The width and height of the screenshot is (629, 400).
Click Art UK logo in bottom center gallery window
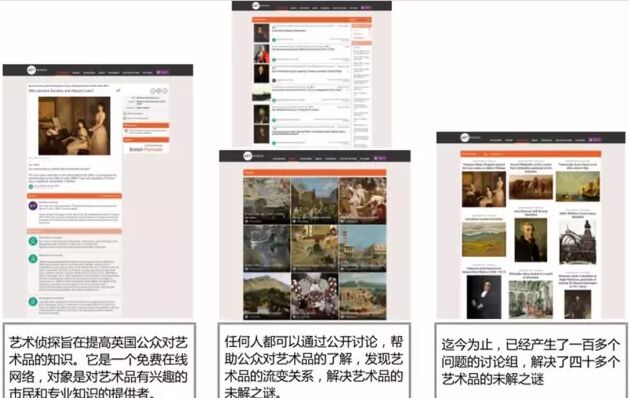[248, 156]
